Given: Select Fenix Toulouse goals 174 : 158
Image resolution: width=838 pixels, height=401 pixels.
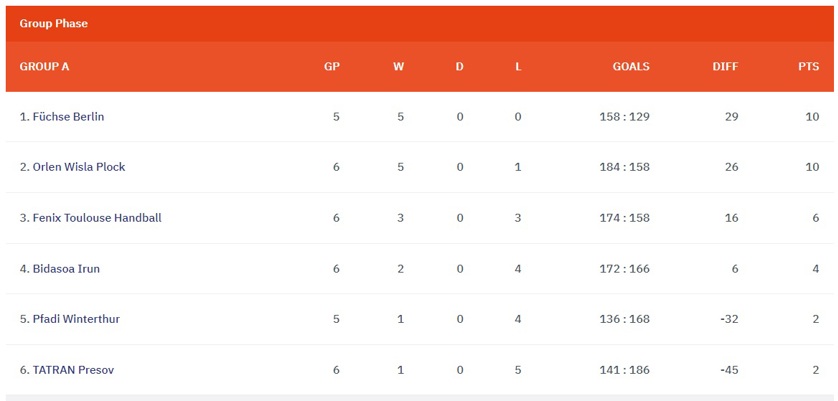Looking at the screenshot, I should coord(625,218).
